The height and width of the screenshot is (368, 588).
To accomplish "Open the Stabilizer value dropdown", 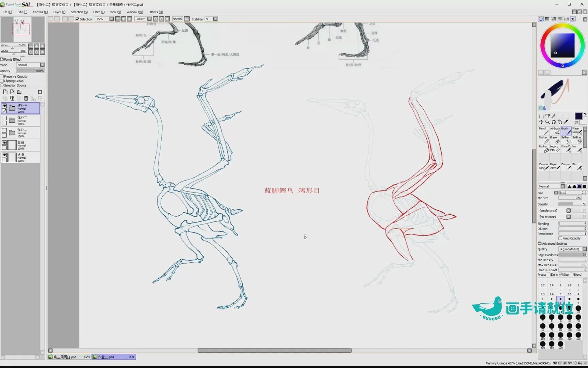I will (215, 19).
